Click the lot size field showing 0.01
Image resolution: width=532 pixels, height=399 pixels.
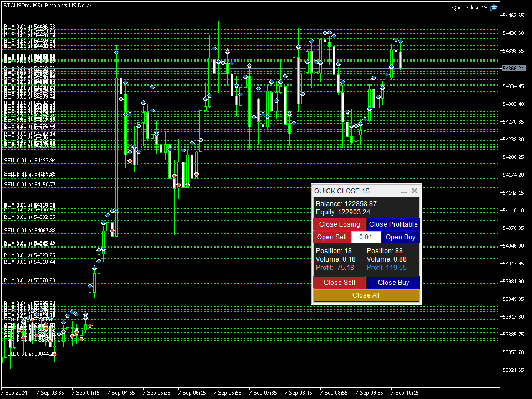pos(366,237)
